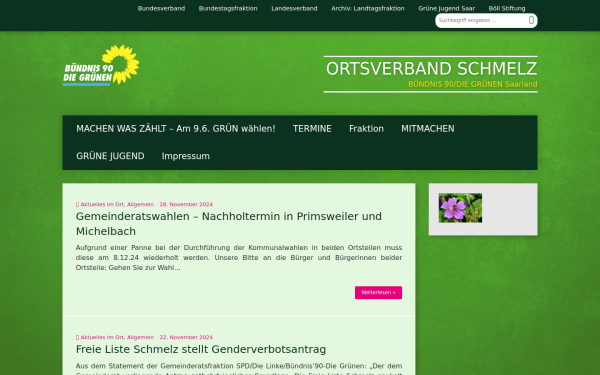Click 'Aktuelles im Ort' category on first post
The width and height of the screenshot is (600, 375).
(x=102, y=205)
